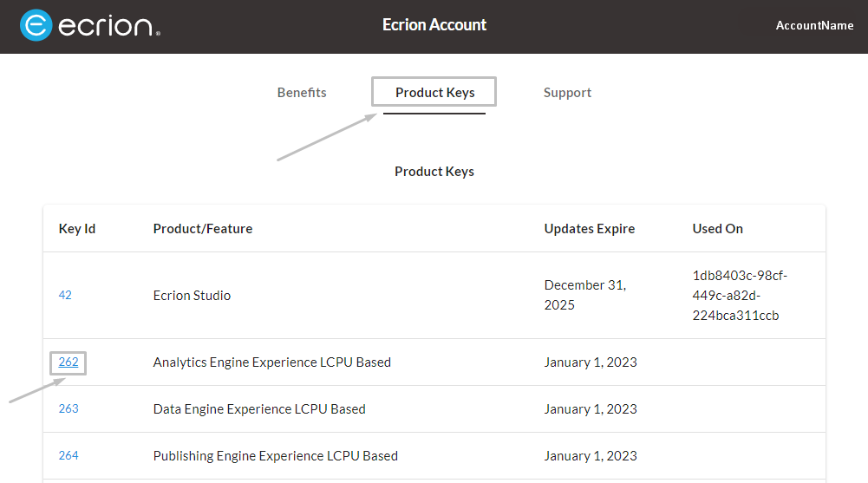The image size is (868, 483).
Task: Select Analytics Engine Experience LCPU Based text
Action: (271, 362)
